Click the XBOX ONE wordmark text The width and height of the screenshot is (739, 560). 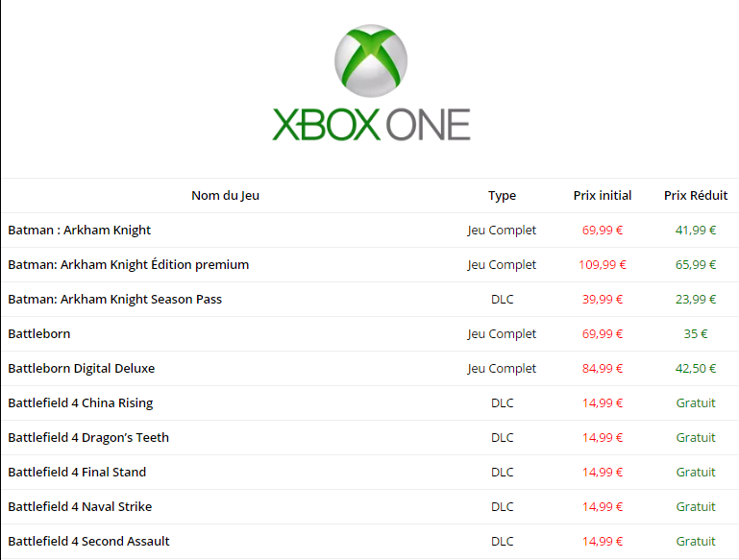(x=371, y=125)
